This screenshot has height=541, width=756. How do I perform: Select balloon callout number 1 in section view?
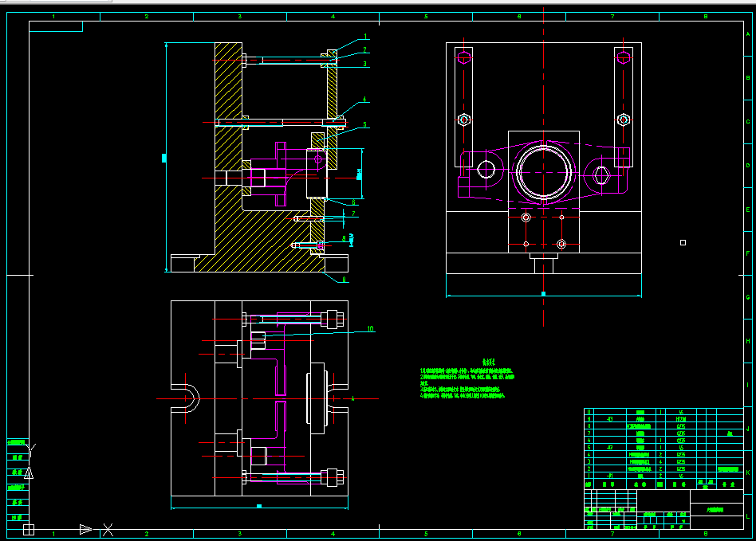365,36
